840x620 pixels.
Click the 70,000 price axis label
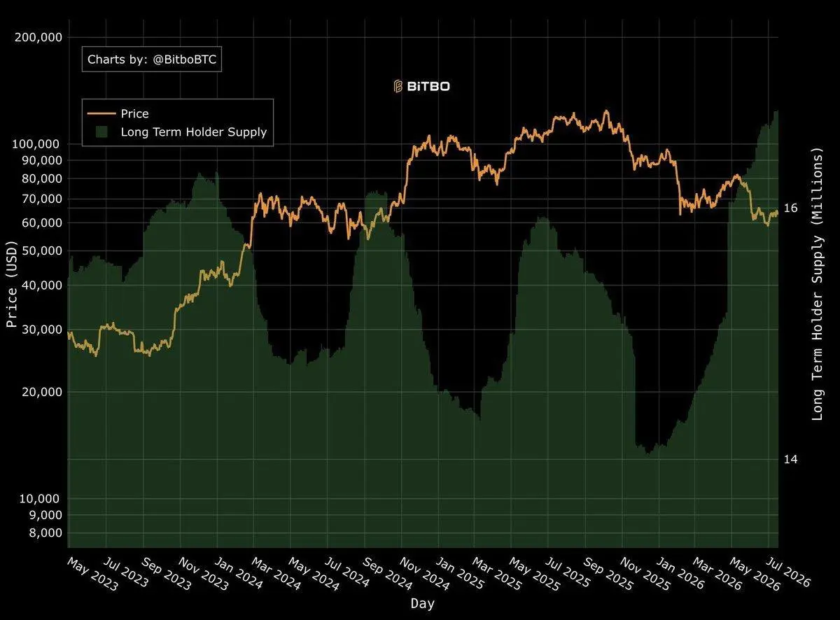(41, 199)
